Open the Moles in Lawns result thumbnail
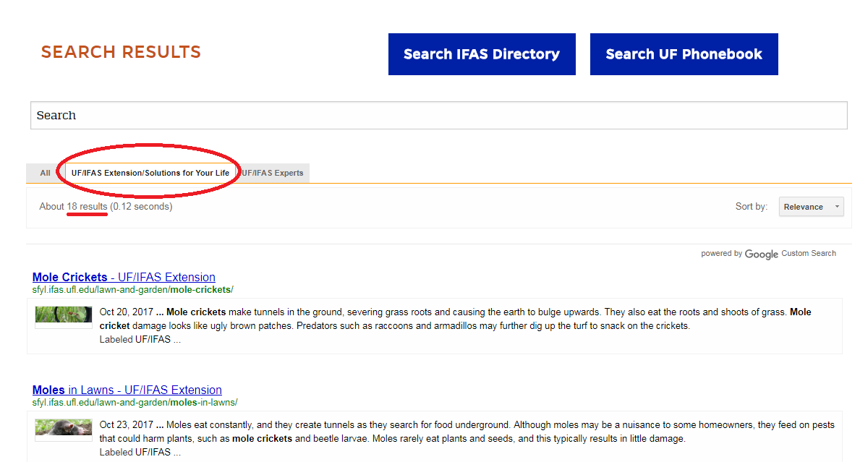The image size is (868, 462). (64, 429)
